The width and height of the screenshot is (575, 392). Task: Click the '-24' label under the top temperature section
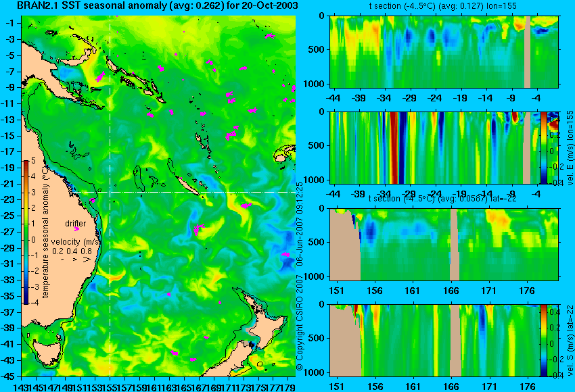(435, 98)
